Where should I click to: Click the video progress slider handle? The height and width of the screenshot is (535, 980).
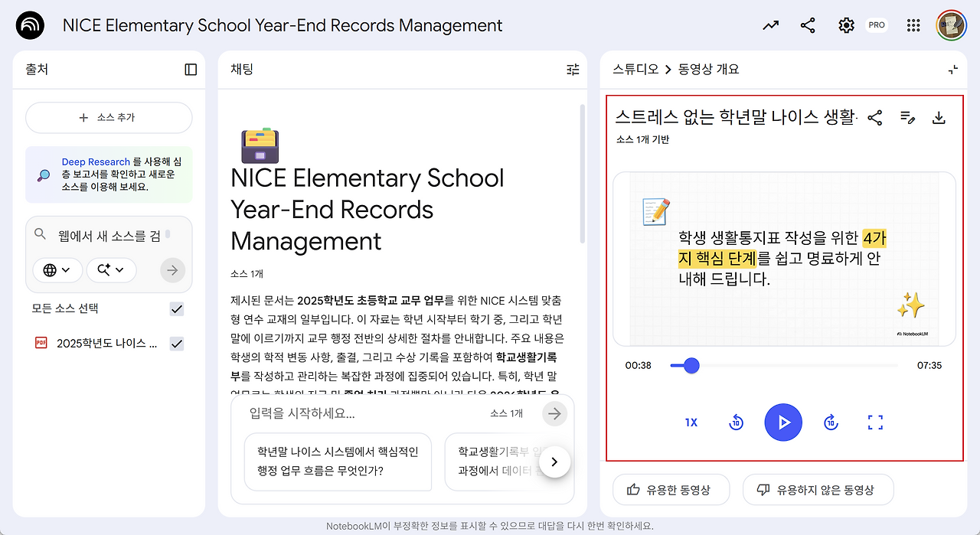(691, 366)
